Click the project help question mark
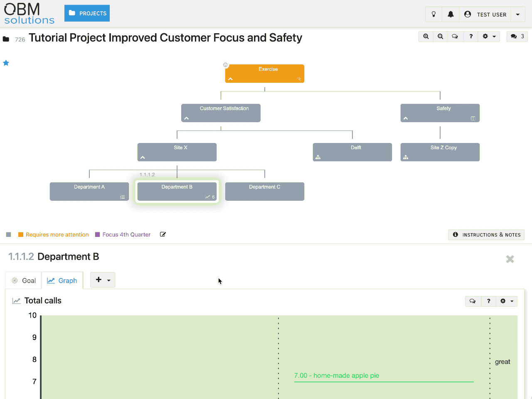Image resolution: width=532 pixels, height=399 pixels. point(471,37)
